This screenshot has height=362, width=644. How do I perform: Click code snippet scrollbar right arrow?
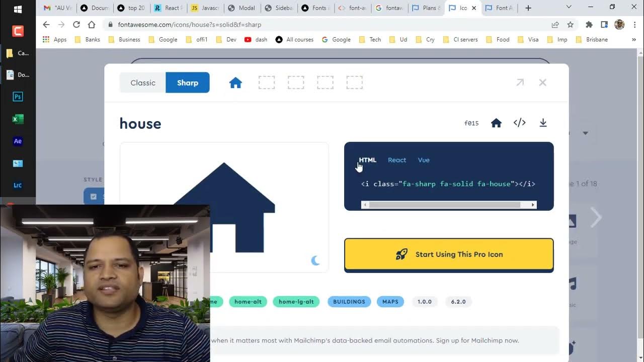click(533, 205)
